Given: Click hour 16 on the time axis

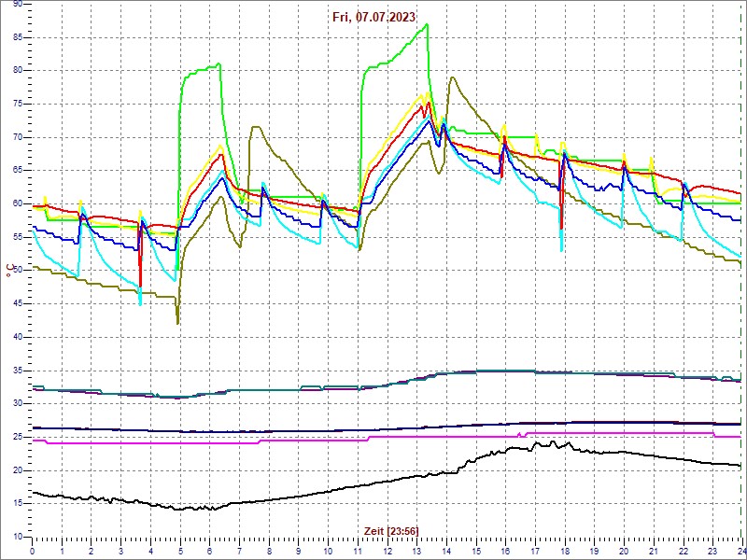Looking at the screenshot, I should 505,551.
